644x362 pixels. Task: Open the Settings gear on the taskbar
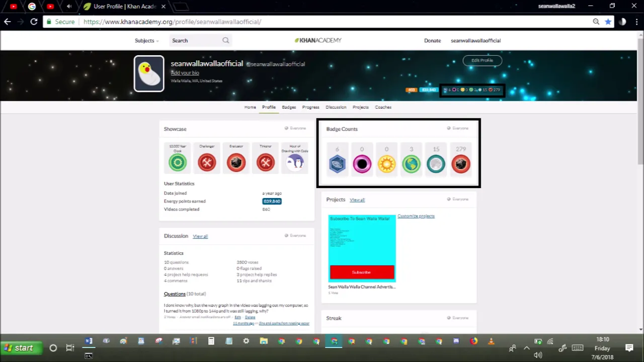click(x=246, y=341)
